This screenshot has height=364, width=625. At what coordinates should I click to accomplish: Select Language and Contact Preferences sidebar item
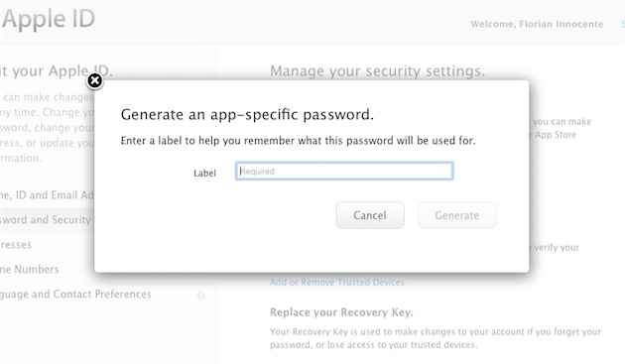[x=75, y=295]
